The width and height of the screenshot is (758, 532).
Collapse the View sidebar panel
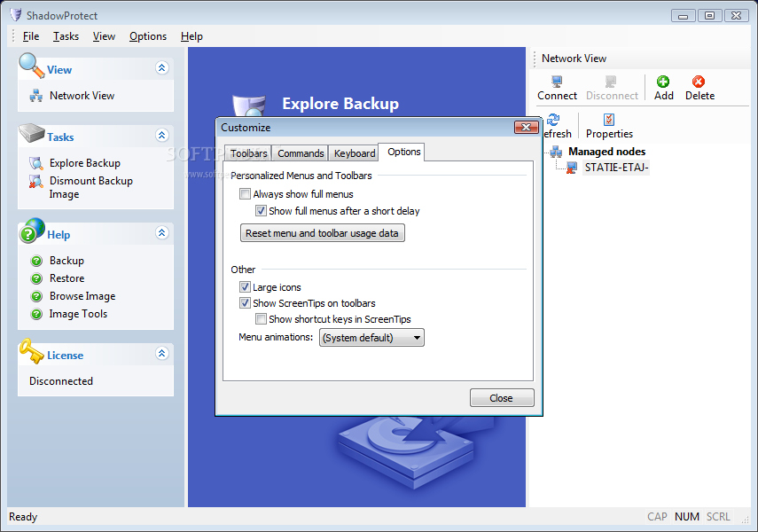point(162,67)
